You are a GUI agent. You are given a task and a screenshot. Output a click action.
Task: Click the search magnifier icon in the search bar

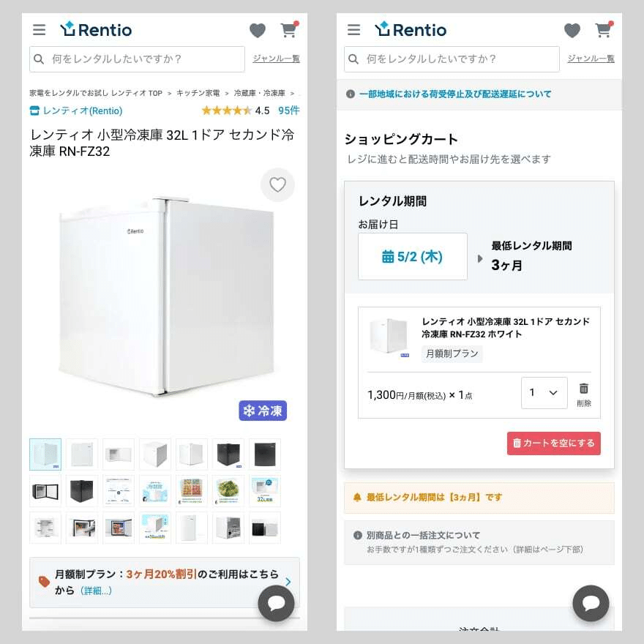pos(40,59)
